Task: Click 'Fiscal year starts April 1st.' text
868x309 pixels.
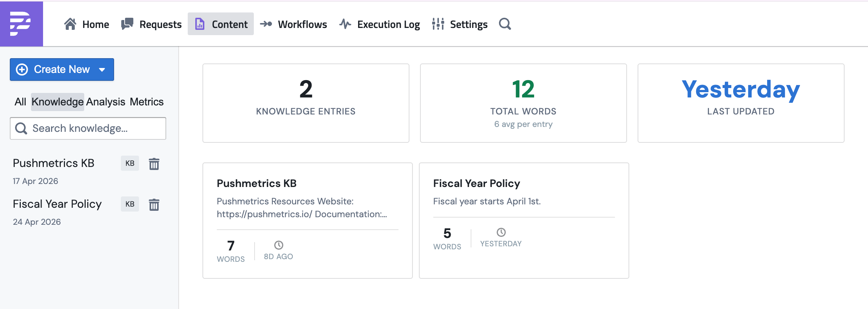Action: coord(487,201)
